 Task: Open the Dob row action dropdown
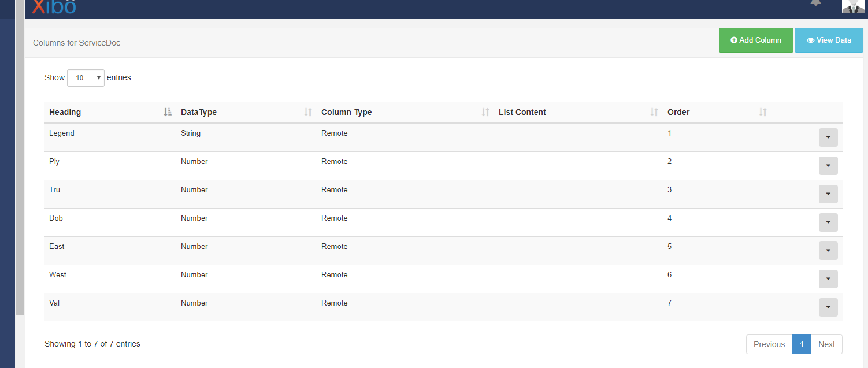[828, 222]
